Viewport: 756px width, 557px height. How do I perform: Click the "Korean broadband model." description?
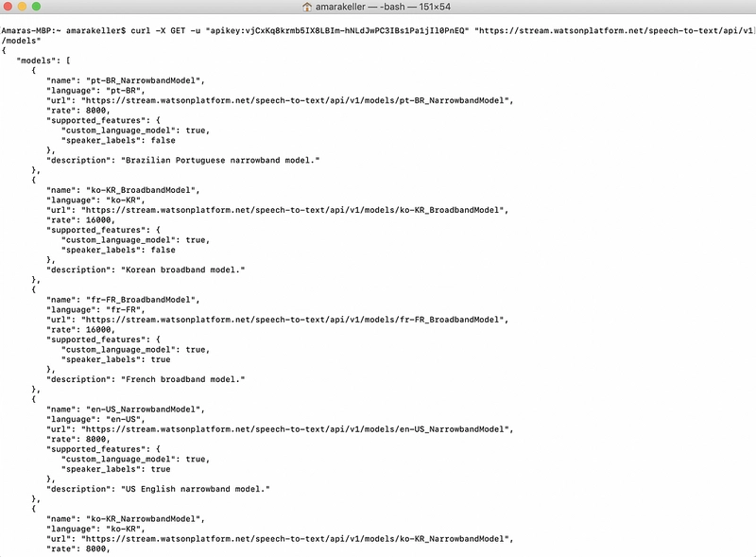click(182, 270)
